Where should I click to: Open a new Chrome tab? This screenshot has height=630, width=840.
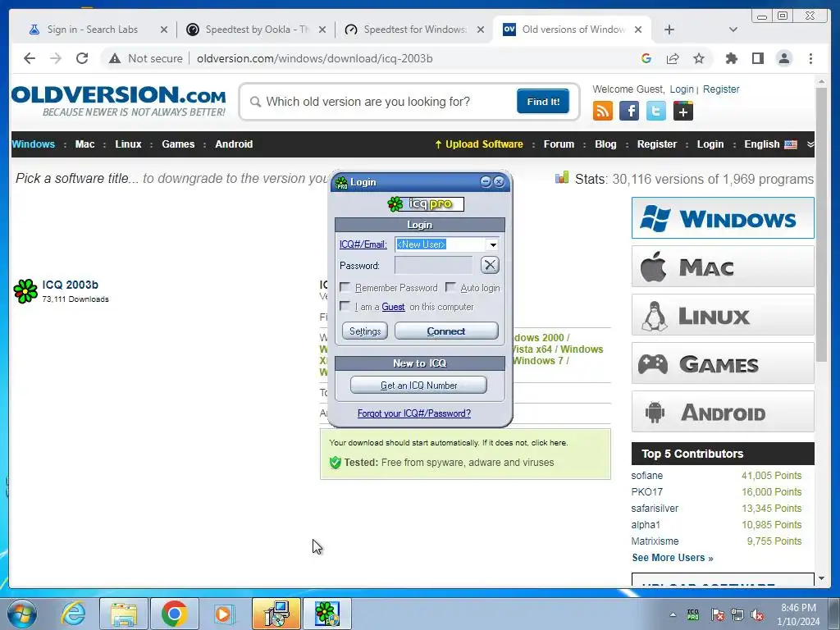(x=669, y=30)
